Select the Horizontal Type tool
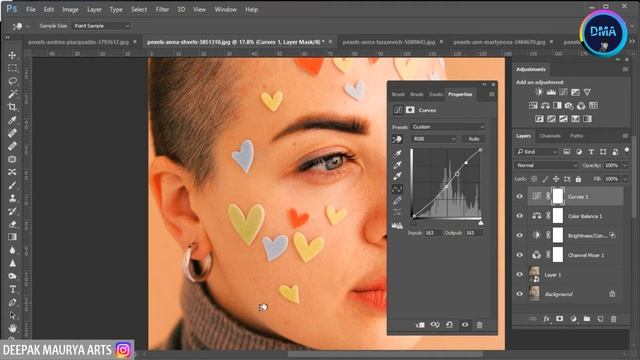 (x=12, y=289)
